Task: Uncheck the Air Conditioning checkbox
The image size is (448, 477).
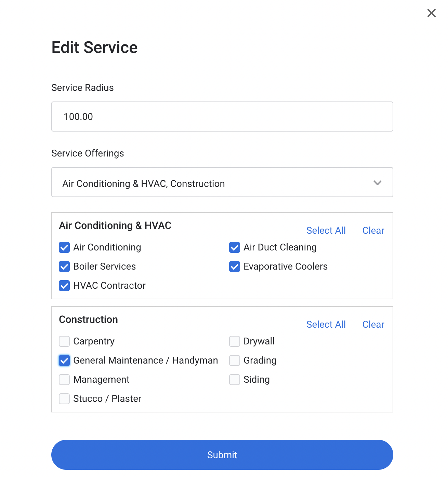Action: 64,247
